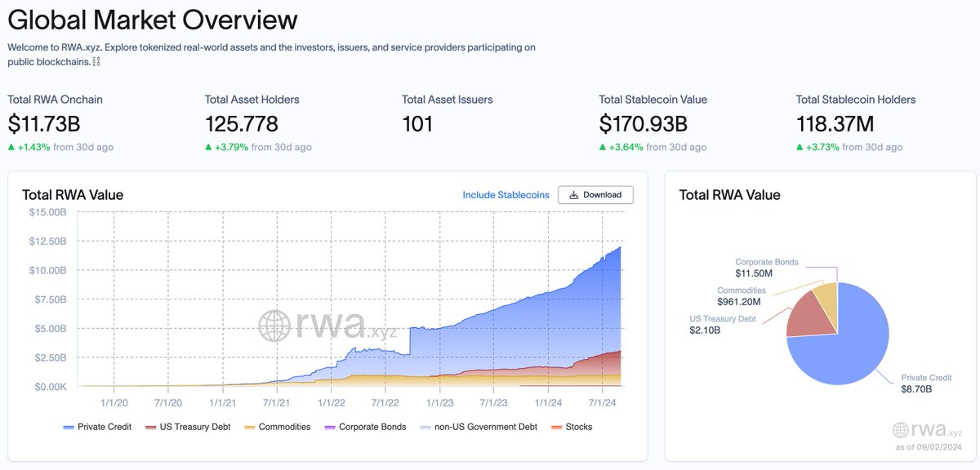Click the Total Asset Issuers value 101
980x470 pixels.
pos(417,124)
